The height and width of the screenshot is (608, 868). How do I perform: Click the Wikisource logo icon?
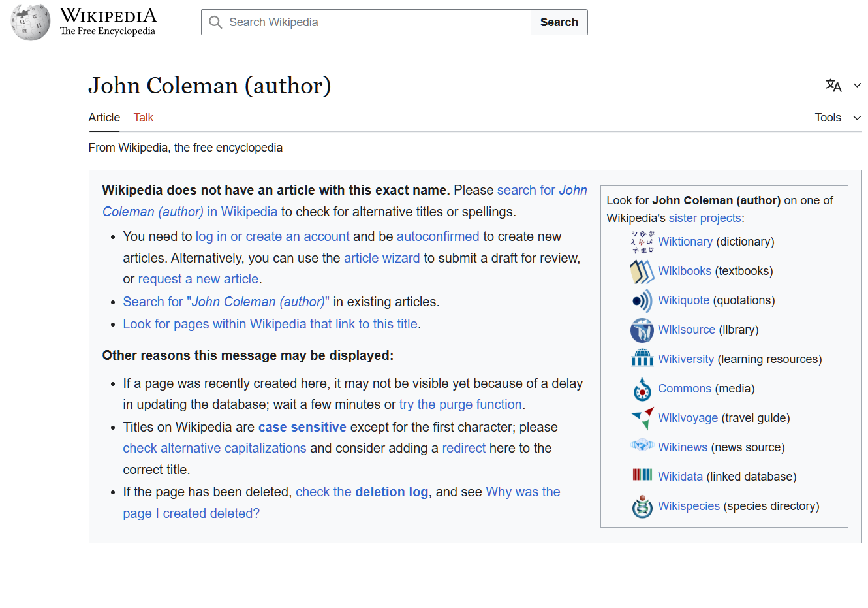[x=642, y=330]
